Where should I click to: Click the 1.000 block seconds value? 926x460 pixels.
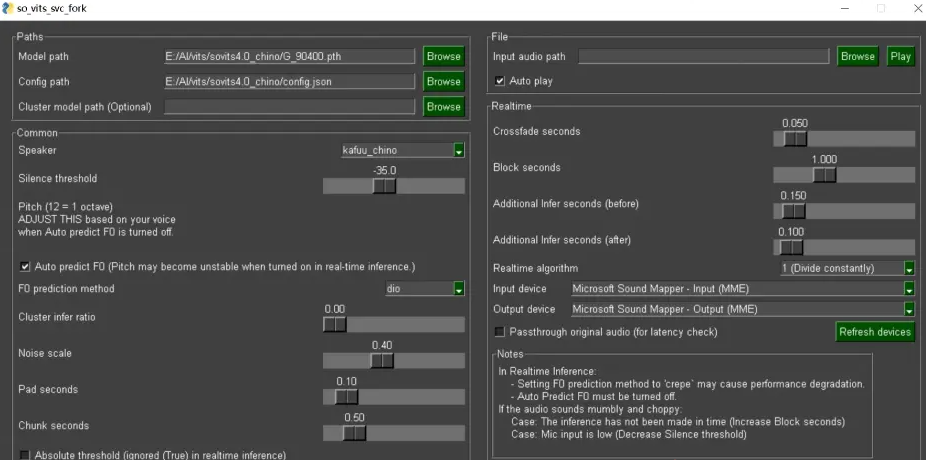(x=824, y=159)
